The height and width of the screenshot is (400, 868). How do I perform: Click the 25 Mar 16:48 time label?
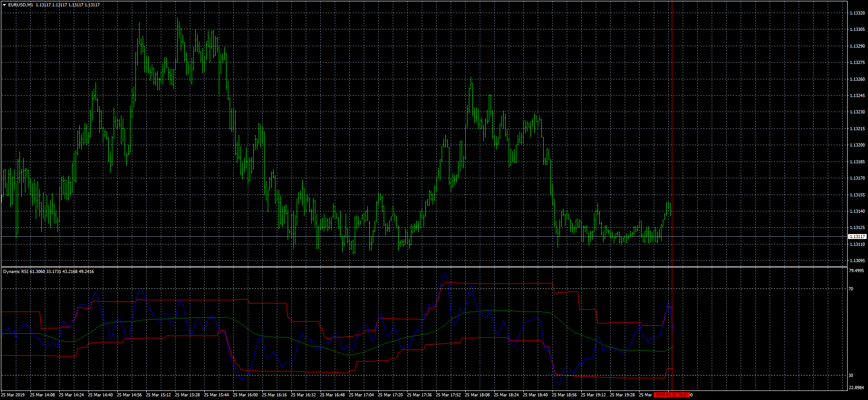tap(333, 395)
